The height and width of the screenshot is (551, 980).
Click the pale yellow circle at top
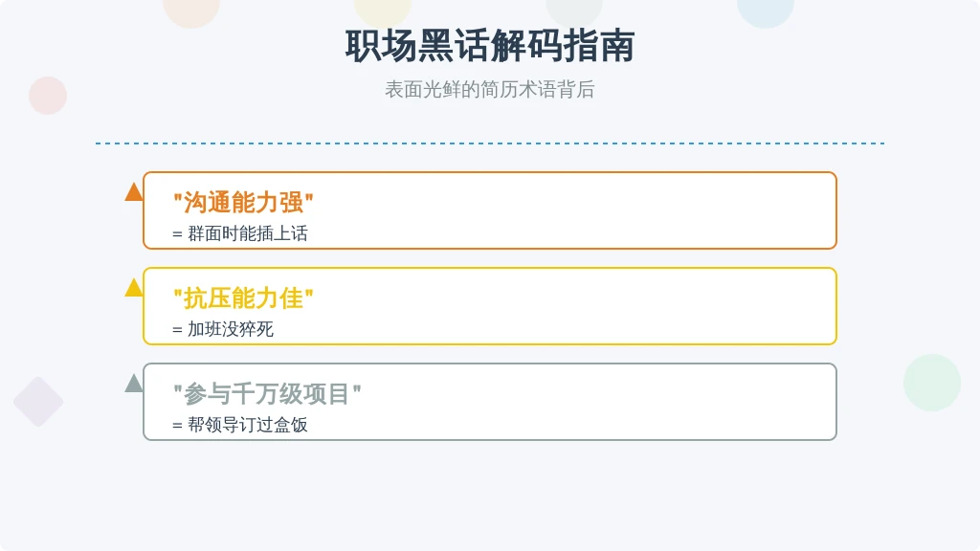pyautogui.click(x=383, y=10)
